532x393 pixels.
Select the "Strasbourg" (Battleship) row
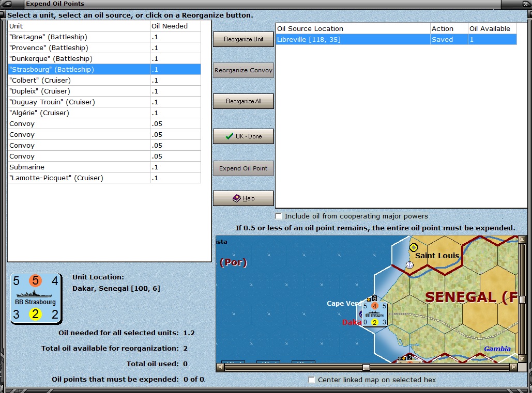click(x=104, y=69)
